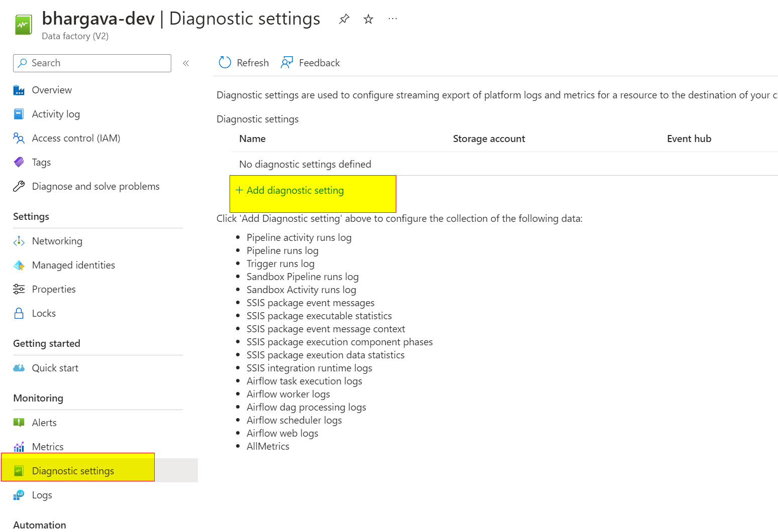Open Locks padlock icon
The height and width of the screenshot is (532, 778).
click(19, 314)
